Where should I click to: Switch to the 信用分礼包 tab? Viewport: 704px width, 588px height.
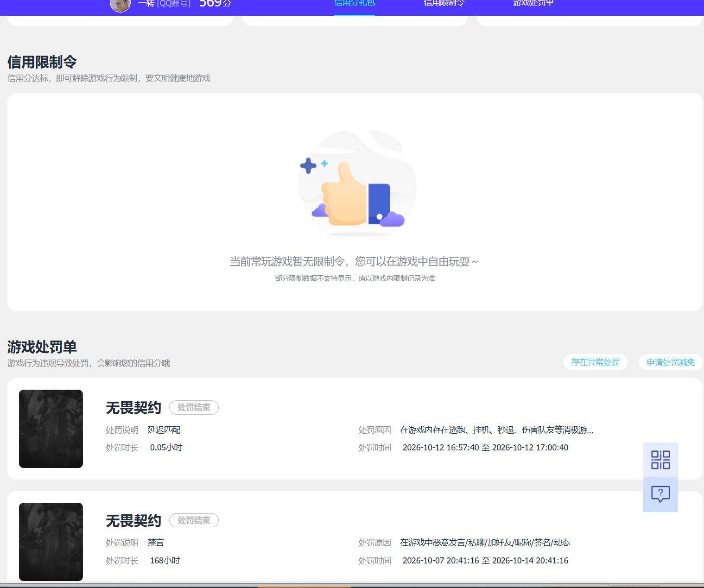coord(355,4)
